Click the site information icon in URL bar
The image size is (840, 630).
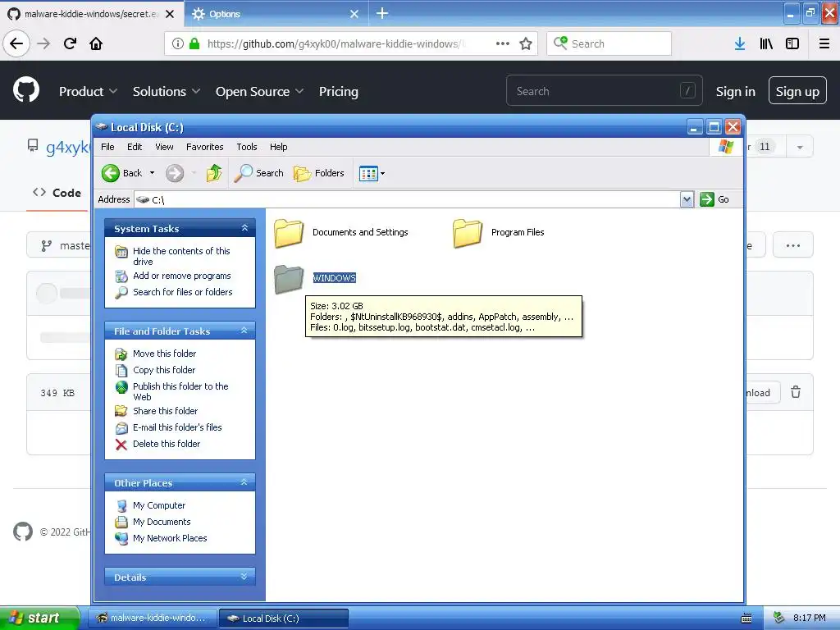pyautogui.click(x=178, y=43)
